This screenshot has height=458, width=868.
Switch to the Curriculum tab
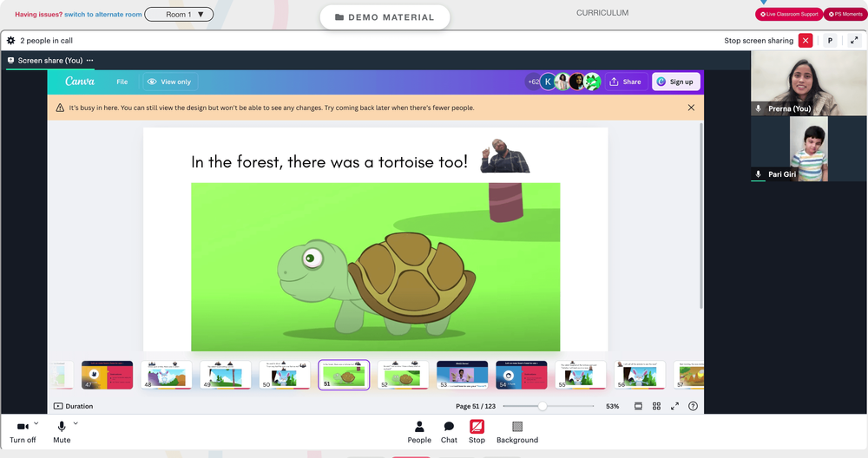pos(602,13)
